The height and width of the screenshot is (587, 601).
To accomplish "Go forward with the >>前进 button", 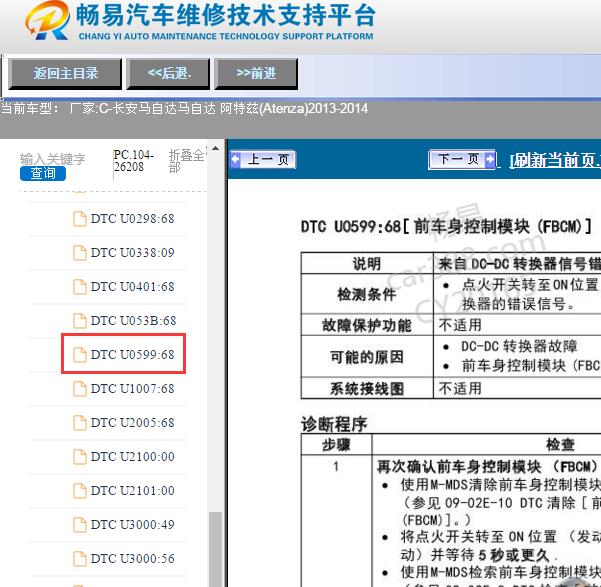I will point(256,73).
